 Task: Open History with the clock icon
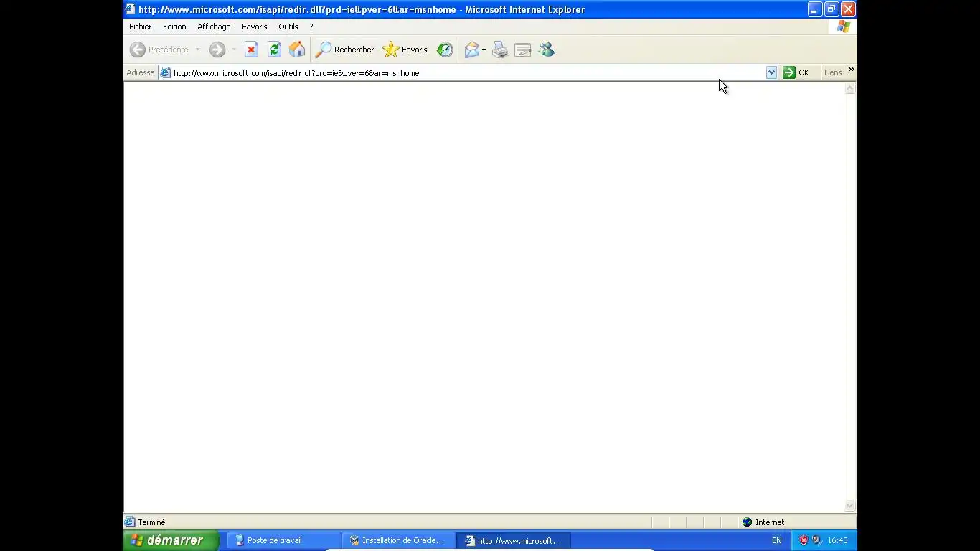coord(445,50)
